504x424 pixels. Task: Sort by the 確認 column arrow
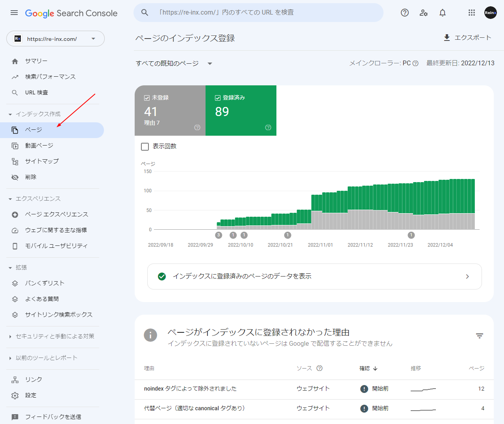[x=375, y=369]
